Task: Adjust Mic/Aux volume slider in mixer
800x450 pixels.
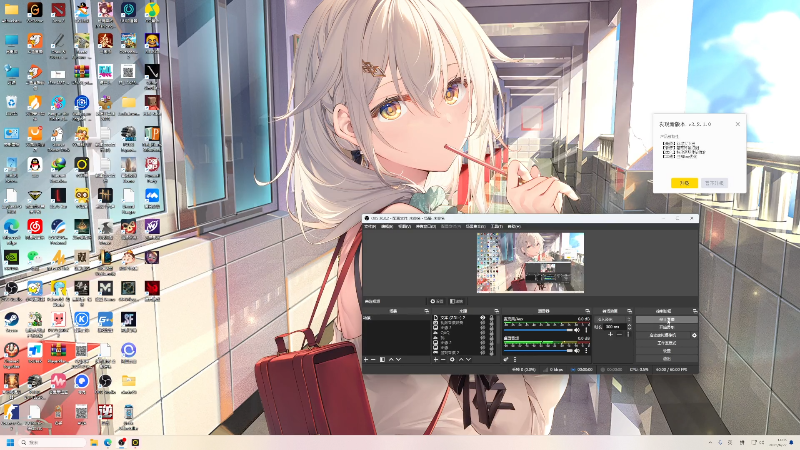Action: tap(538, 330)
